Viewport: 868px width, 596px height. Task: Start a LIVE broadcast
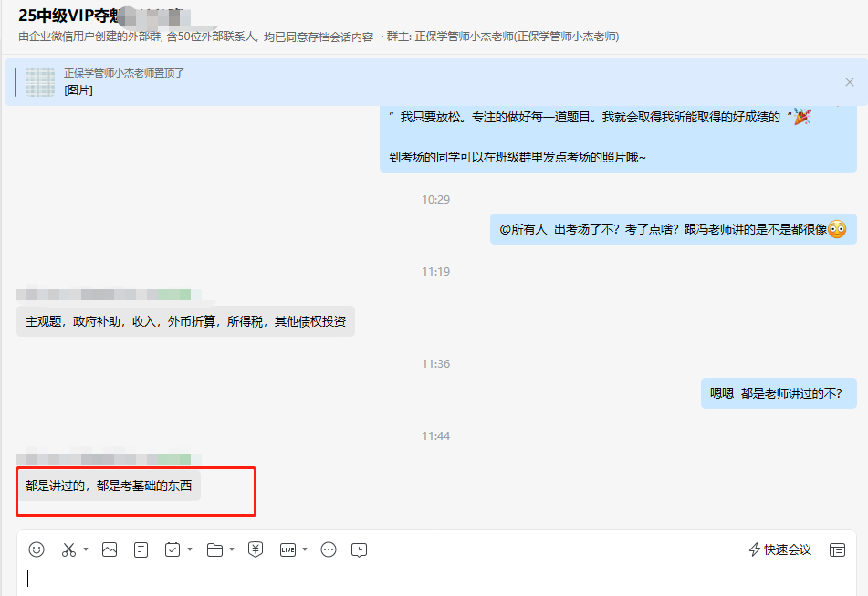288,549
